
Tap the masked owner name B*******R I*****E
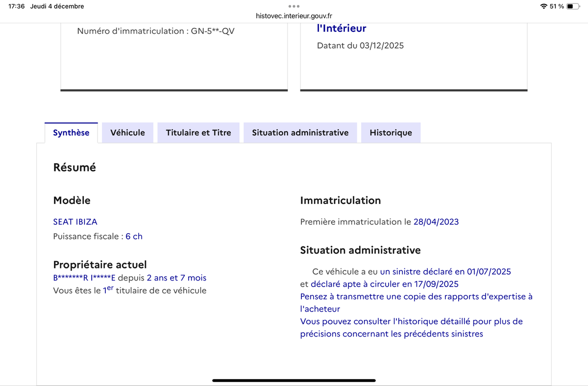tap(84, 278)
